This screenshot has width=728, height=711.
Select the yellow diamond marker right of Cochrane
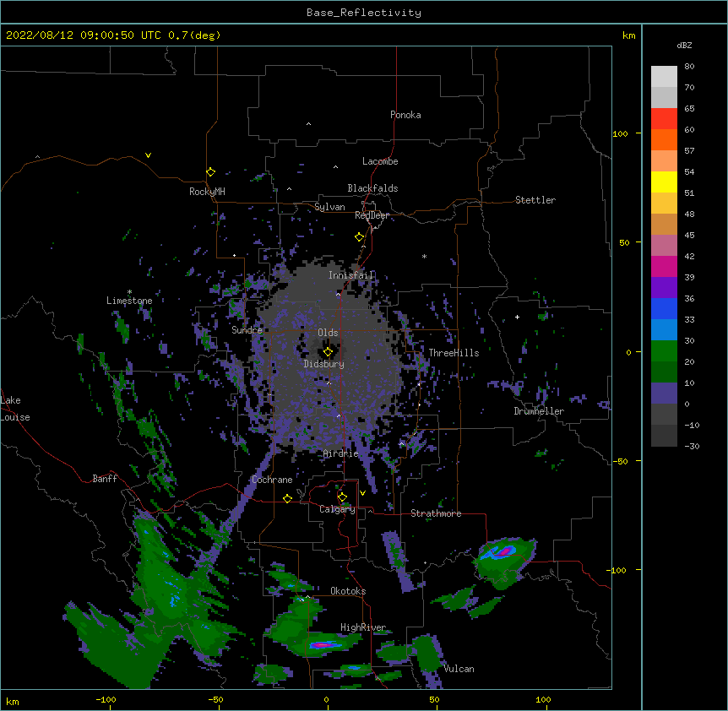[x=287, y=498]
